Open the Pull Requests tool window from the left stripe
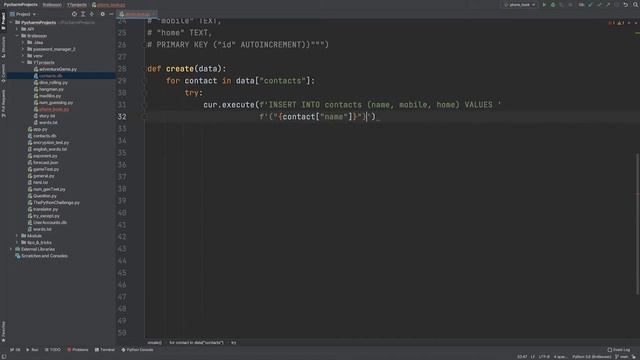The height and width of the screenshot is (360, 640). tap(3, 104)
